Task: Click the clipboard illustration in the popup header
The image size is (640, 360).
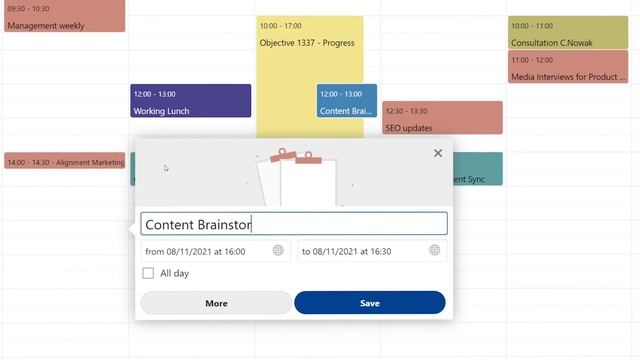Action: 298,178
